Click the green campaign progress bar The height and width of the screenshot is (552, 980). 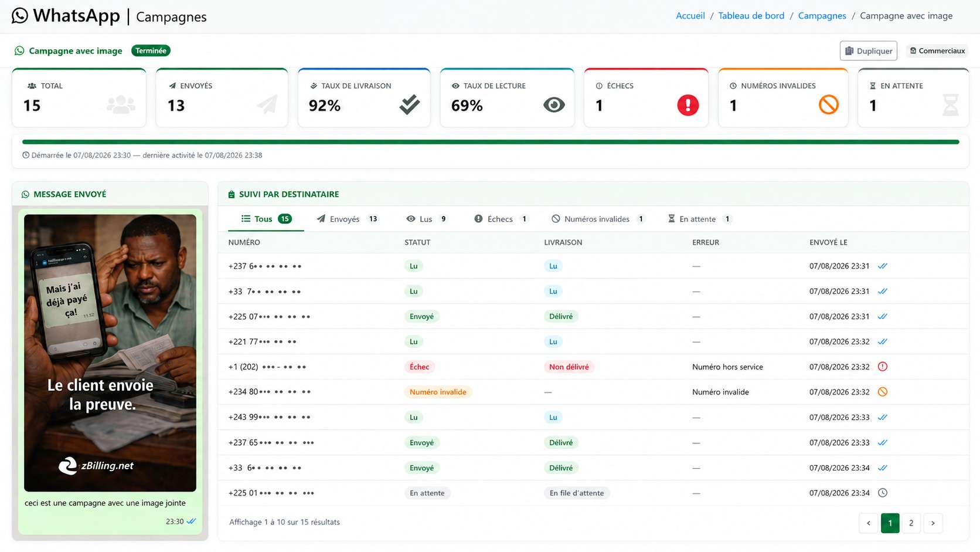491,142
